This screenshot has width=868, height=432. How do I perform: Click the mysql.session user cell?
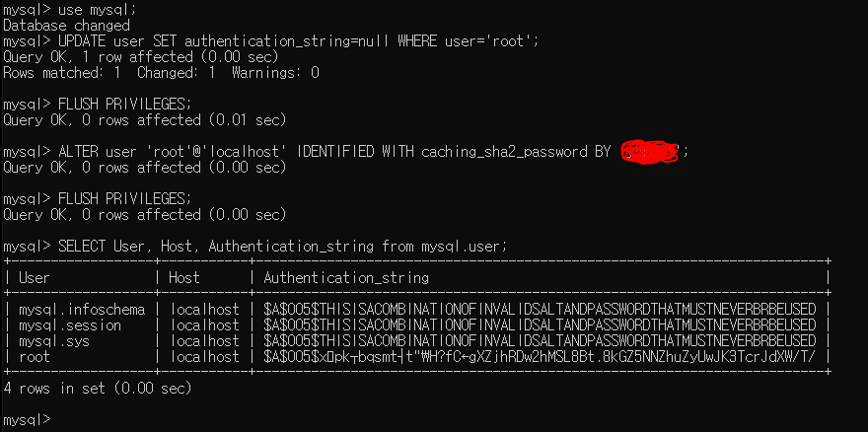point(70,325)
